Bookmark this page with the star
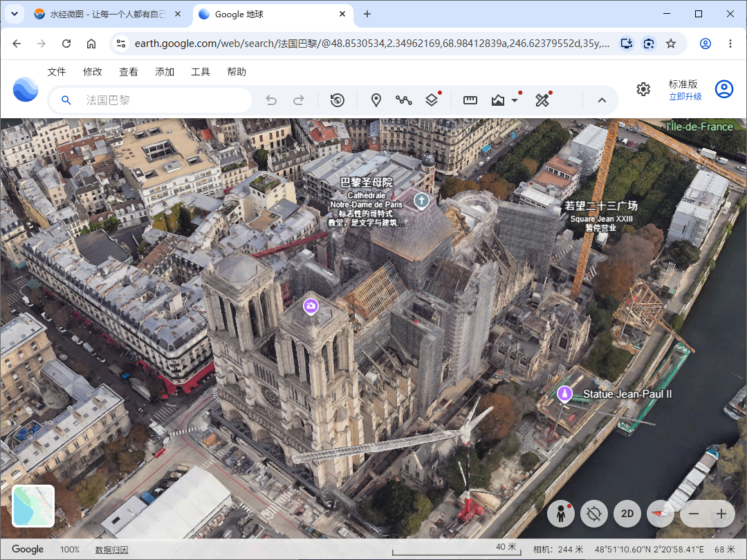Viewport: 747px width, 560px height. [671, 44]
